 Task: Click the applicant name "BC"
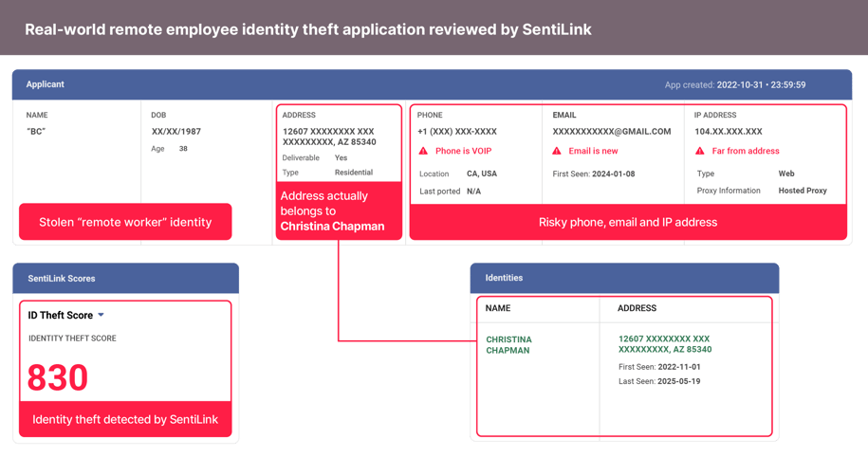coord(36,132)
